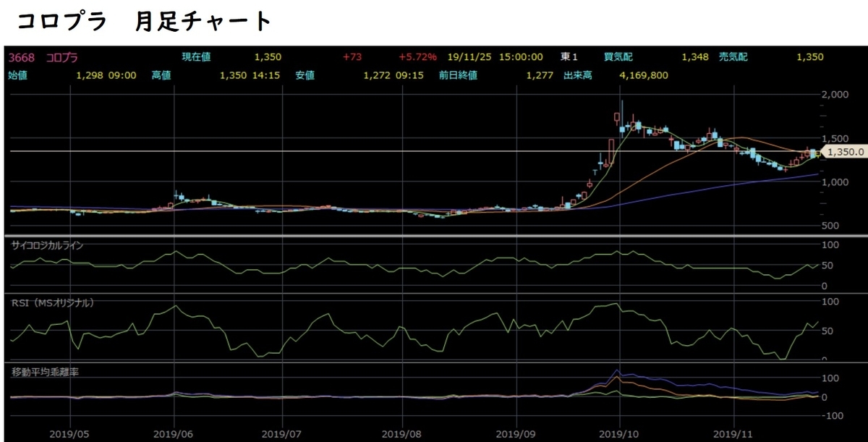The height and width of the screenshot is (442, 868).
Task: Click the 高値 label
Action: [160, 75]
